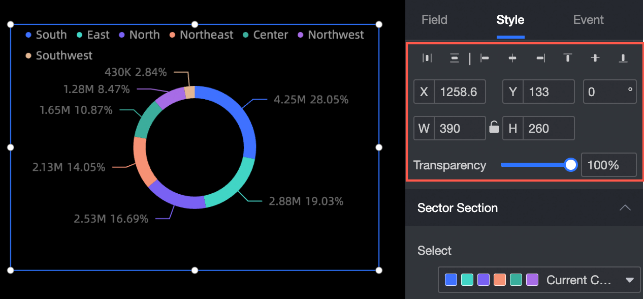Open the Select color scheme dropdown
Viewport: 644px width, 299px height.
pyautogui.click(x=539, y=280)
